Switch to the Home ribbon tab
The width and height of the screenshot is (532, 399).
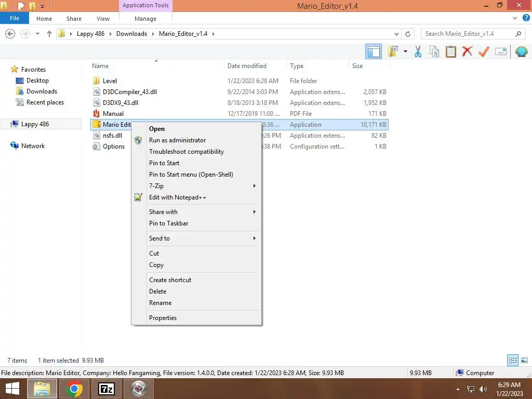click(x=44, y=19)
